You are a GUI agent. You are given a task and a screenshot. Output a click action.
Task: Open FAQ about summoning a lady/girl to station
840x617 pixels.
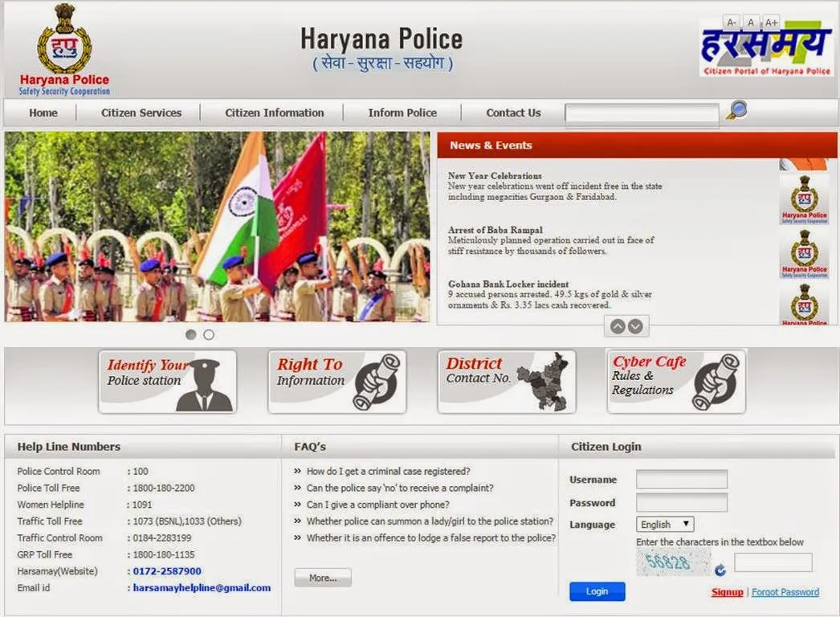430,521
